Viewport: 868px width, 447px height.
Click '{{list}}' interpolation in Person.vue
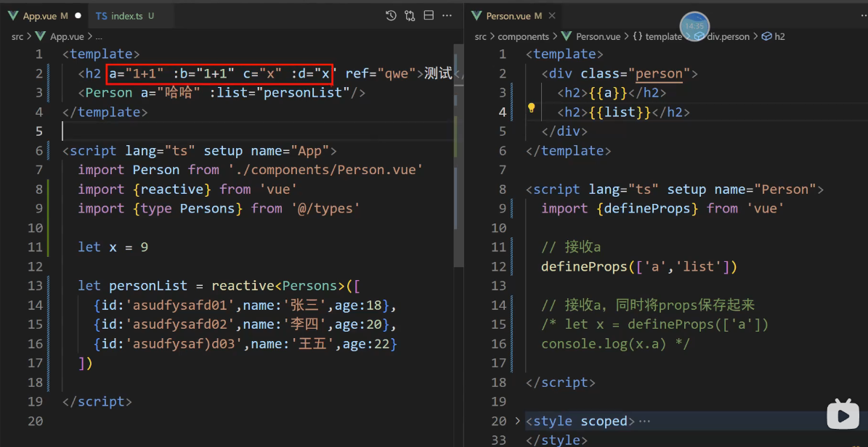point(620,112)
